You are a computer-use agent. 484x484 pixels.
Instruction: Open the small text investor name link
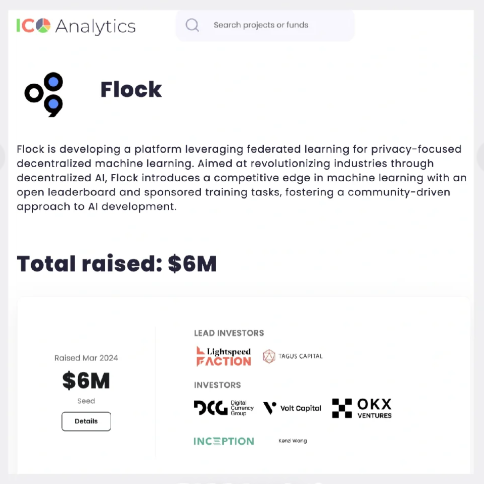tap(293, 441)
